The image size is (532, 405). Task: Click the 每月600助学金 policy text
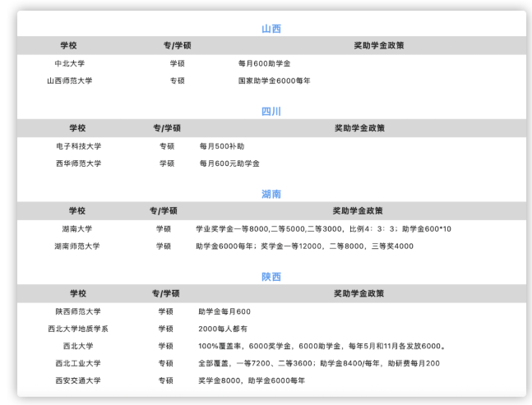[264, 63]
